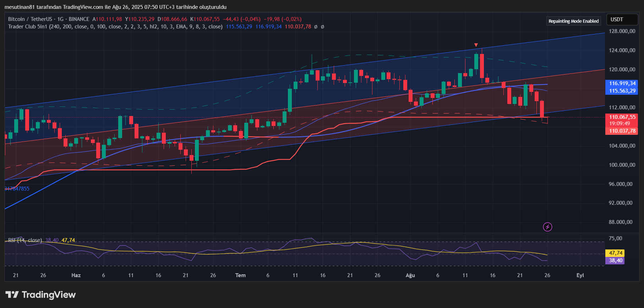Click the blue 116.919,34 price scale label
The height and width of the screenshot is (308, 644).
[x=622, y=83]
